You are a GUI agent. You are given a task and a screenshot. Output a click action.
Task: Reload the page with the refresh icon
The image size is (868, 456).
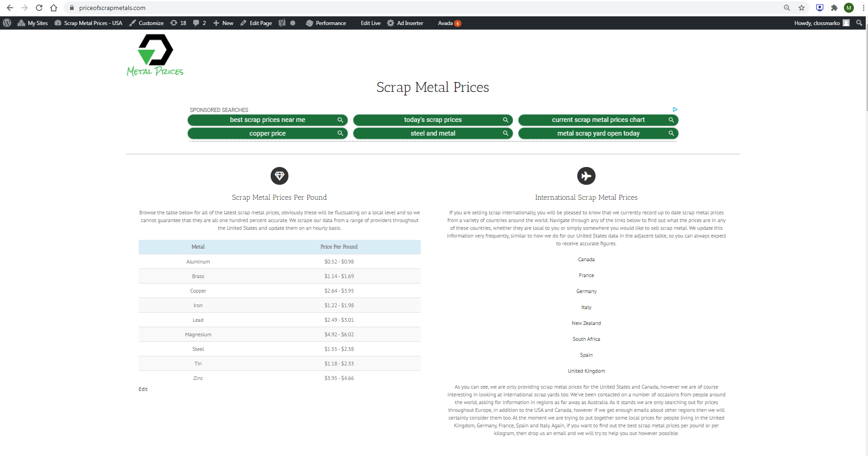coord(39,8)
